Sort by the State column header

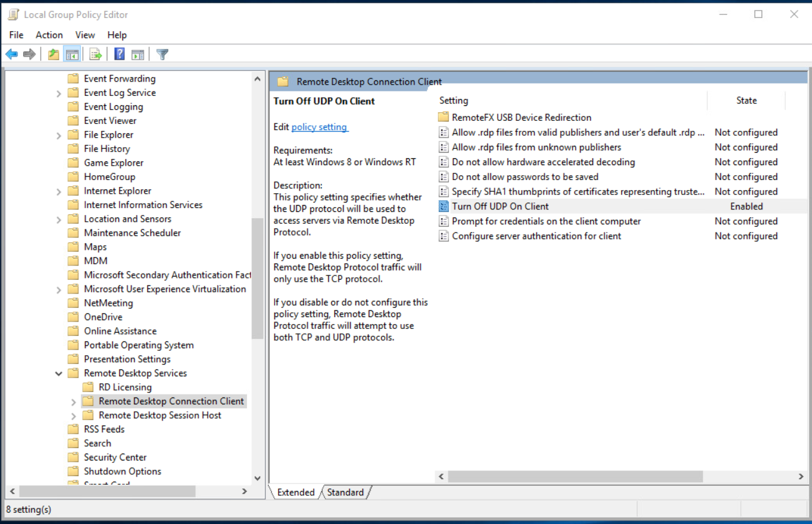[747, 100]
